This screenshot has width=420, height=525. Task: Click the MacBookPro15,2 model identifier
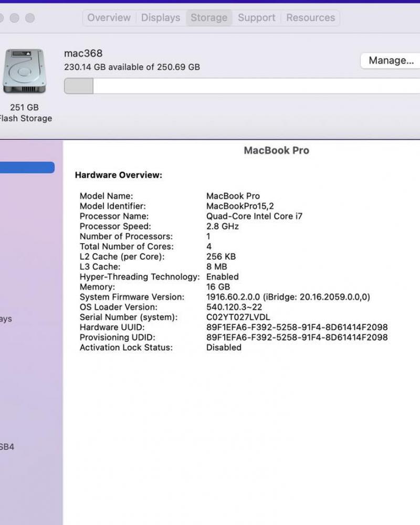pyautogui.click(x=240, y=207)
